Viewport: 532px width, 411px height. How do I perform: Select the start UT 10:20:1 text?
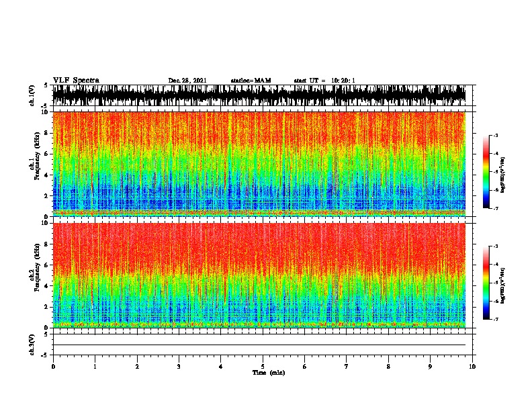click(x=324, y=81)
